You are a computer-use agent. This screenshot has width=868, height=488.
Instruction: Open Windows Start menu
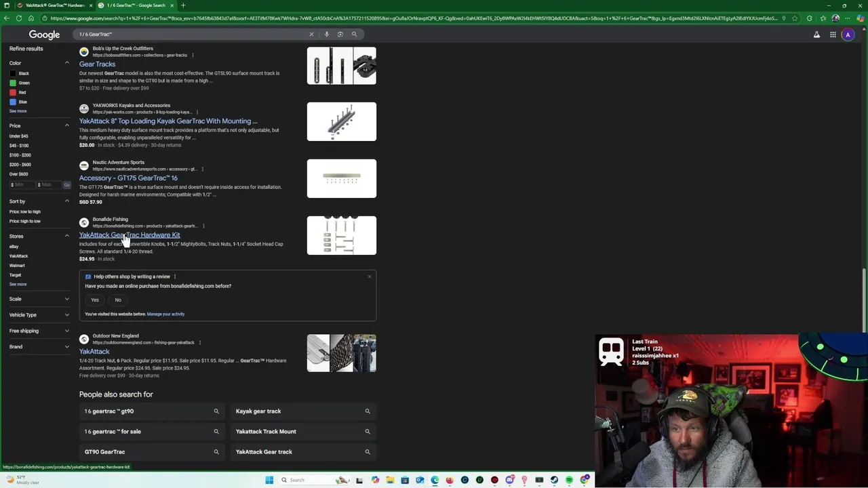tap(269, 480)
